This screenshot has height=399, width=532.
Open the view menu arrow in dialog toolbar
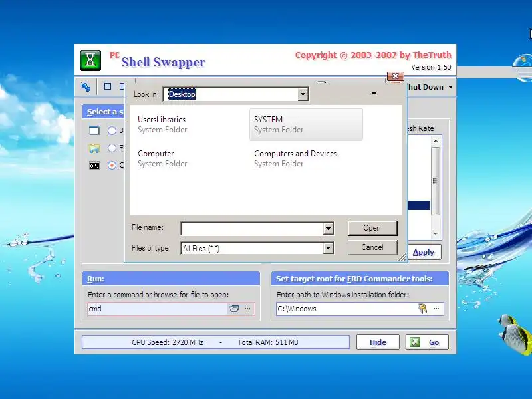pyautogui.click(x=374, y=94)
